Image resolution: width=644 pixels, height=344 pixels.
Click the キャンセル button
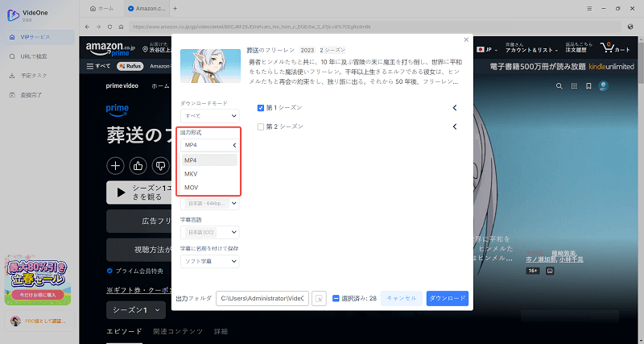click(x=401, y=298)
